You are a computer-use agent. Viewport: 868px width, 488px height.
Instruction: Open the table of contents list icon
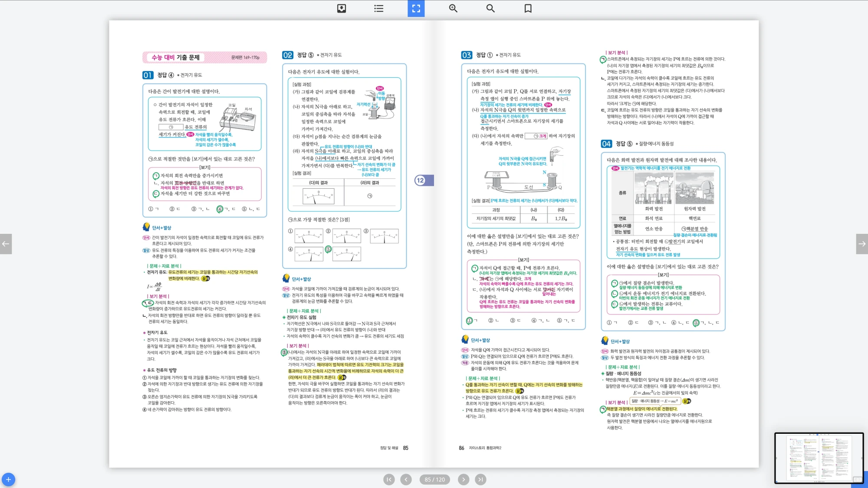tap(378, 8)
